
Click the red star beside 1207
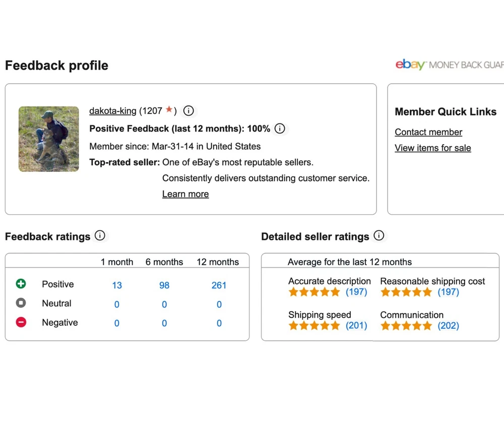tap(169, 109)
